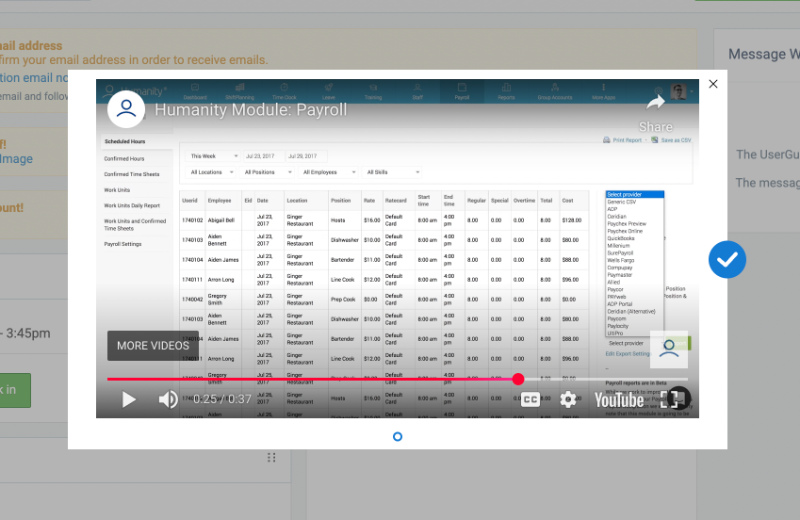Click the video time 0:25 / 0:37 display

point(222,399)
